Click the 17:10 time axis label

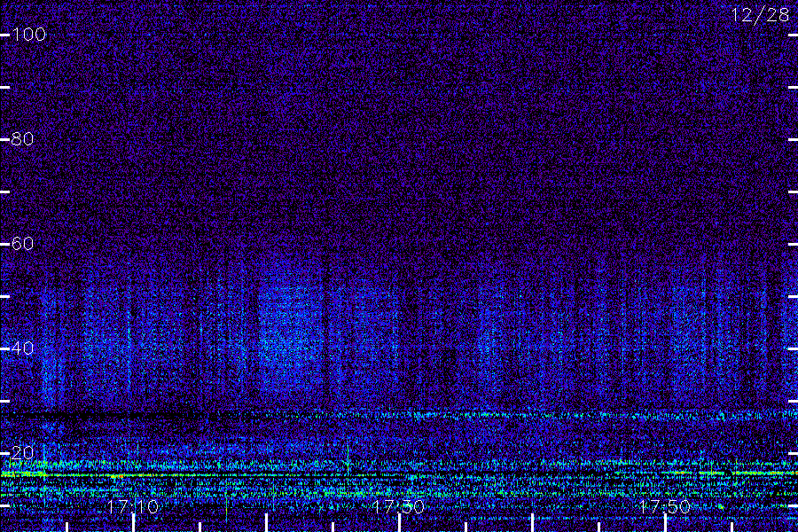pyautogui.click(x=133, y=506)
